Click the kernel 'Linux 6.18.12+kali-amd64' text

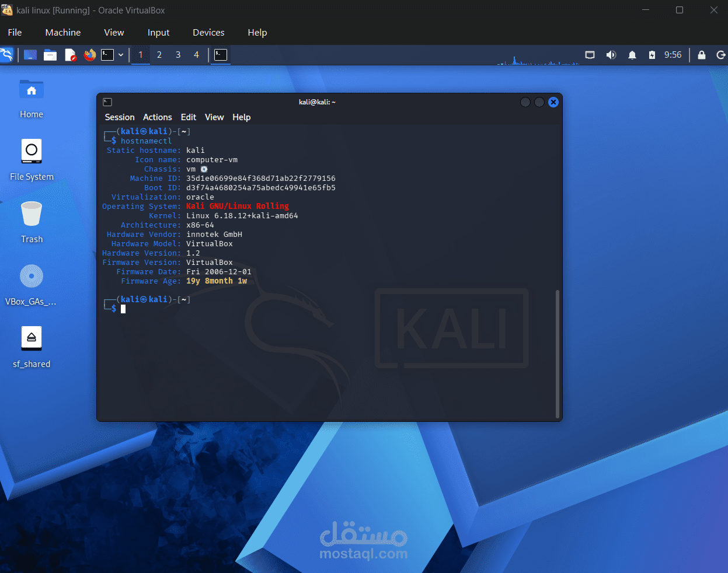pyautogui.click(x=242, y=216)
